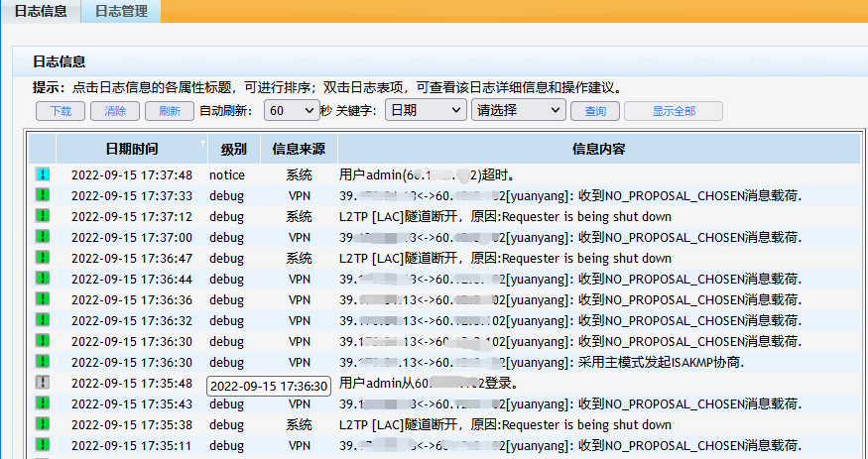
Task: Click the green icon on the 17:37:12 L2TP row
Action: [x=43, y=216]
